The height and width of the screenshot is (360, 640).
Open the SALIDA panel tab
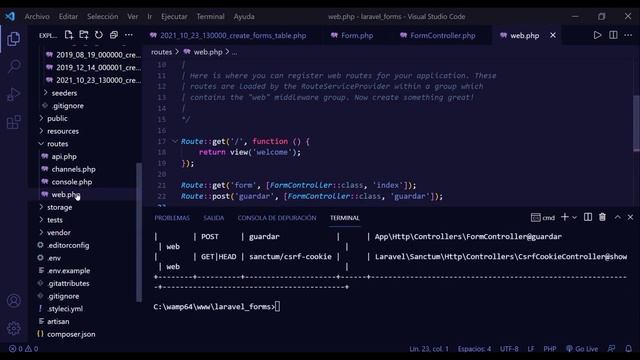coord(213,218)
